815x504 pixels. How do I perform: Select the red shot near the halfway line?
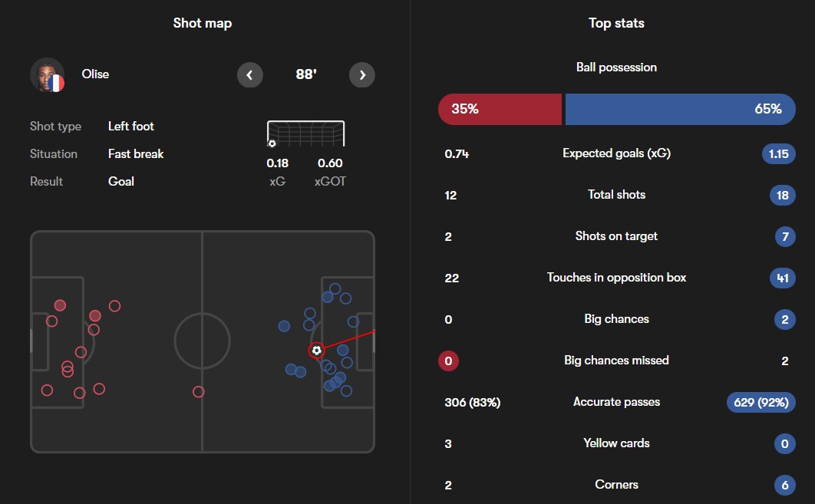coord(199,392)
